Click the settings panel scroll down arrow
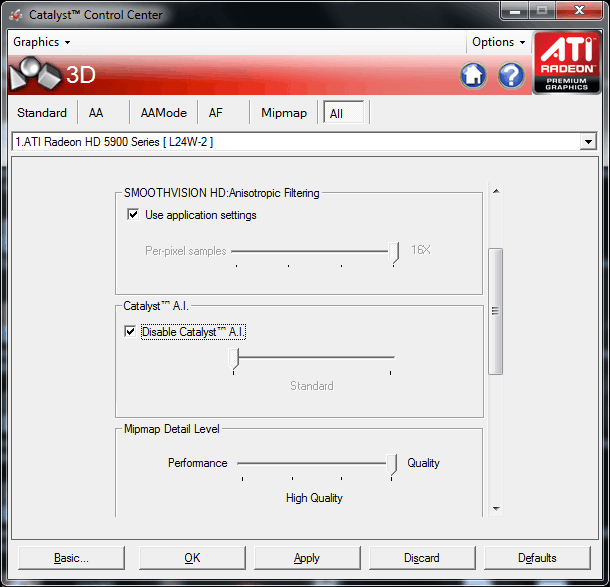Screen dimensions: 610x587 pos(496,508)
